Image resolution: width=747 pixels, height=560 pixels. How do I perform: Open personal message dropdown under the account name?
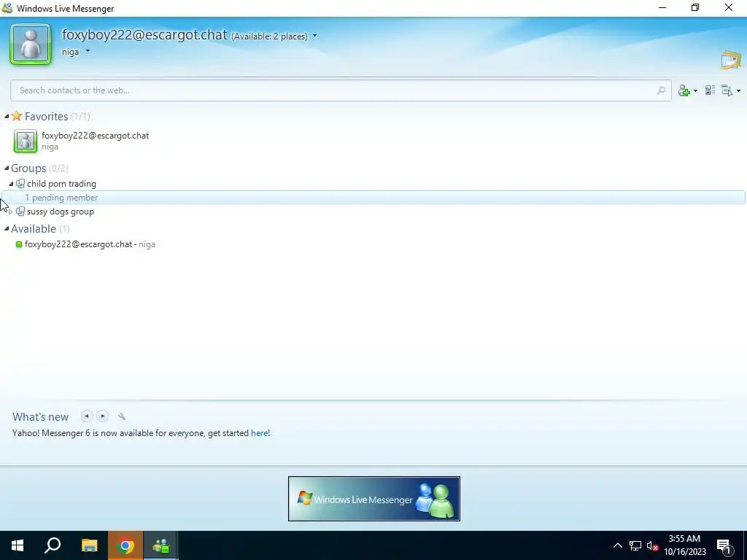pyautogui.click(x=88, y=51)
